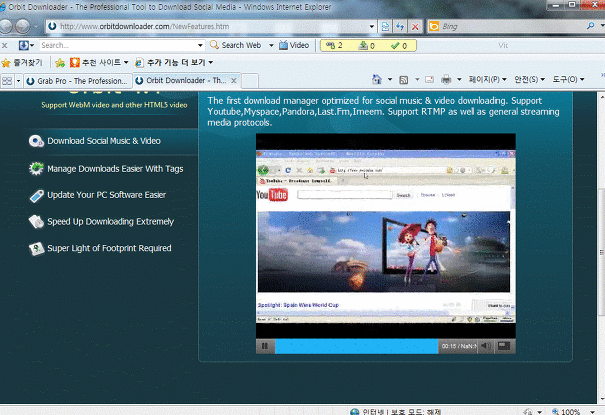
Task: Click the detected items counter showing 2
Action: [x=334, y=46]
